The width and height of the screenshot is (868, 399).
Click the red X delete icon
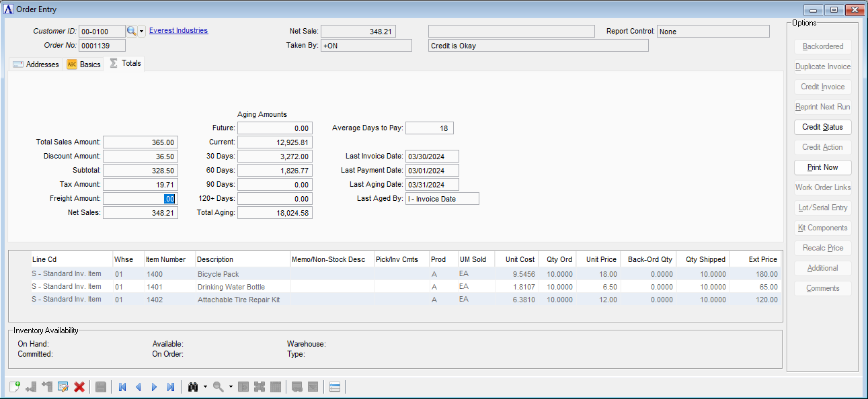[x=79, y=387]
